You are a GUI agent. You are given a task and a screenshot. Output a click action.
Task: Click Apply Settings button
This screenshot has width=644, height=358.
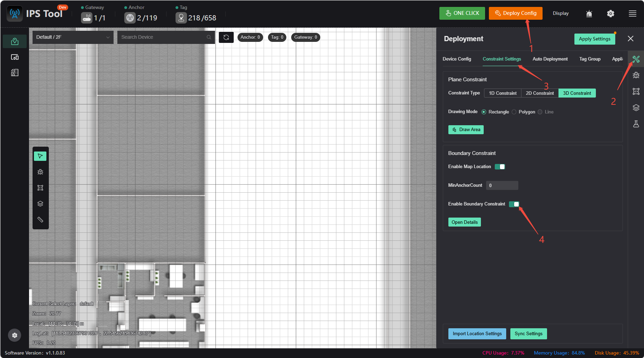[594, 39]
